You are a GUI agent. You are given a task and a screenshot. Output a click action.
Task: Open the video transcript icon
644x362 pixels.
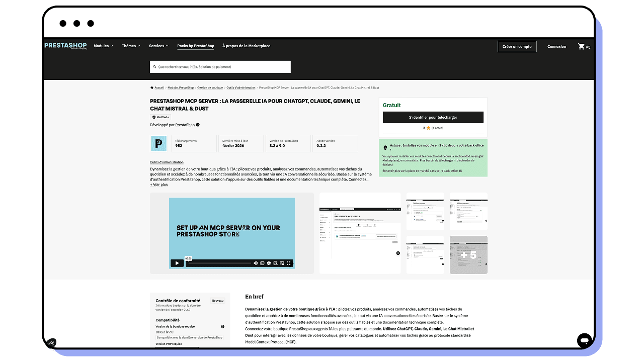(276, 263)
